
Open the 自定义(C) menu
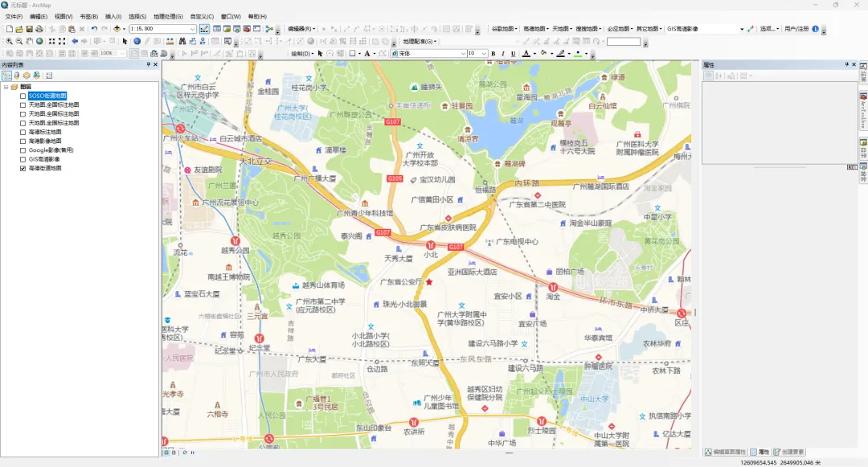(202, 17)
